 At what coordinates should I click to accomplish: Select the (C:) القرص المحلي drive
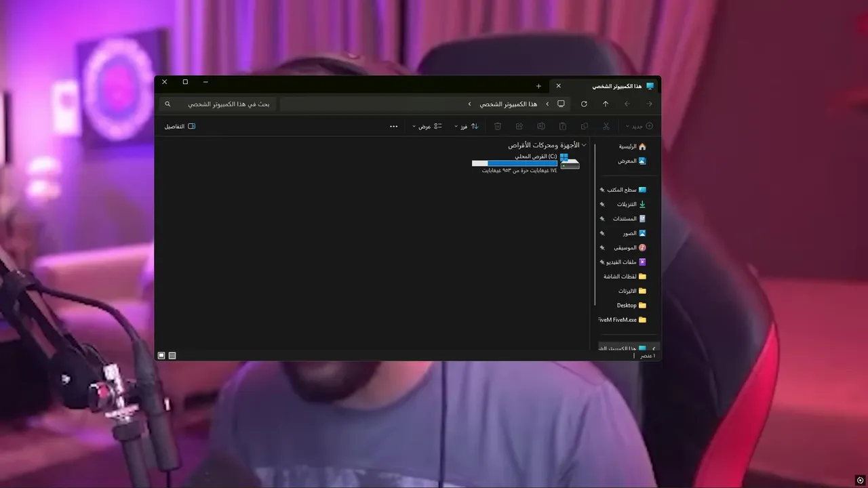(x=526, y=163)
